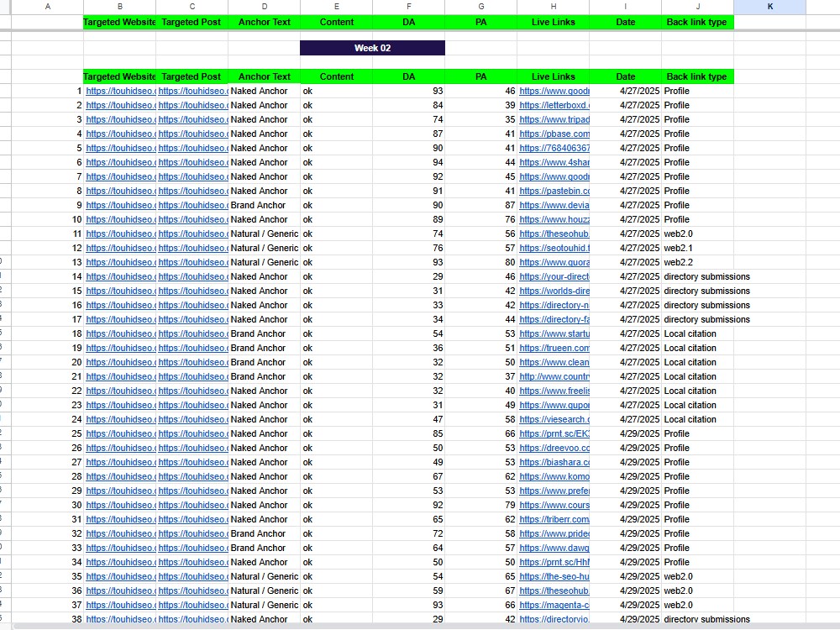Open the dreevoo live link
This screenshot has width=840, height=630.
click(x=554, y=448)
